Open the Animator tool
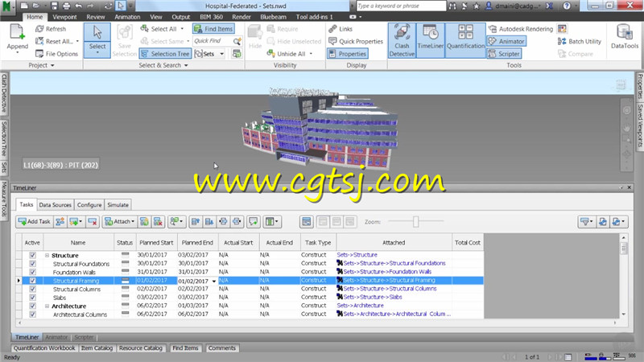Viewport: 644px width, 362px height. [506, 41]
